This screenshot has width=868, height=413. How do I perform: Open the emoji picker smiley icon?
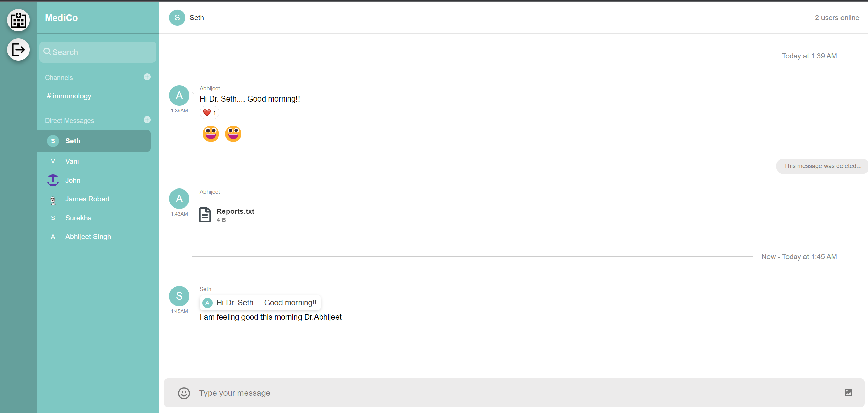point(184,393)
